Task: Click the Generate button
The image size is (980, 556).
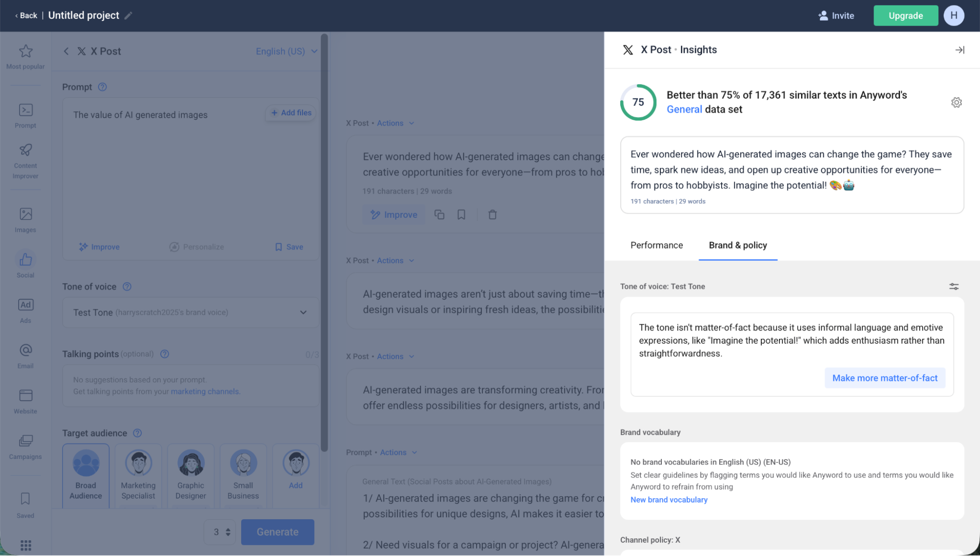Action: pyautogui.click(x=277, y=532)
